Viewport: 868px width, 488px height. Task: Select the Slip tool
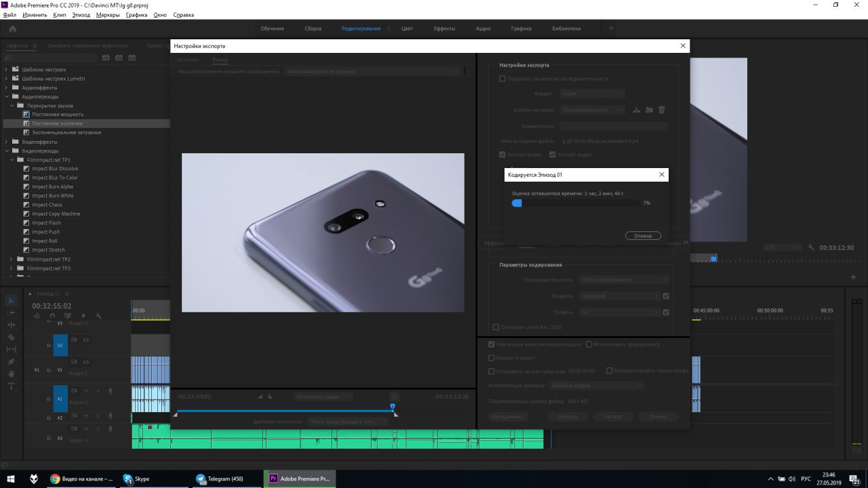pos(11,349)
